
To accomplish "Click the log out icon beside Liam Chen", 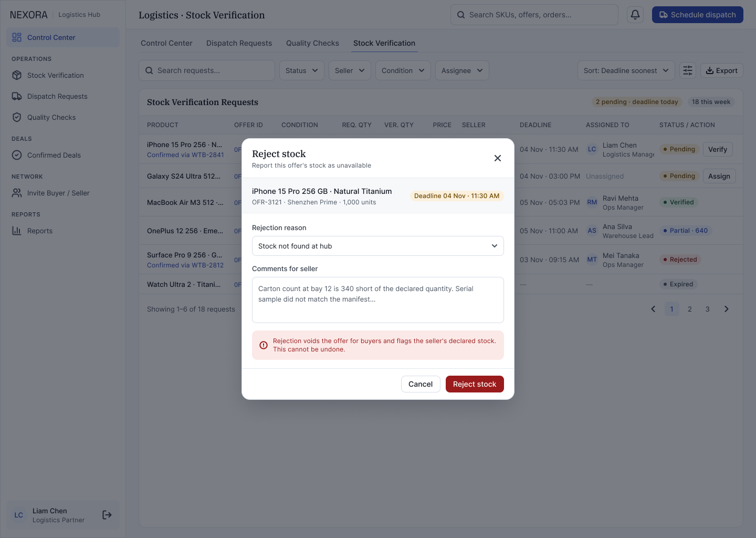I will point(107,515).
